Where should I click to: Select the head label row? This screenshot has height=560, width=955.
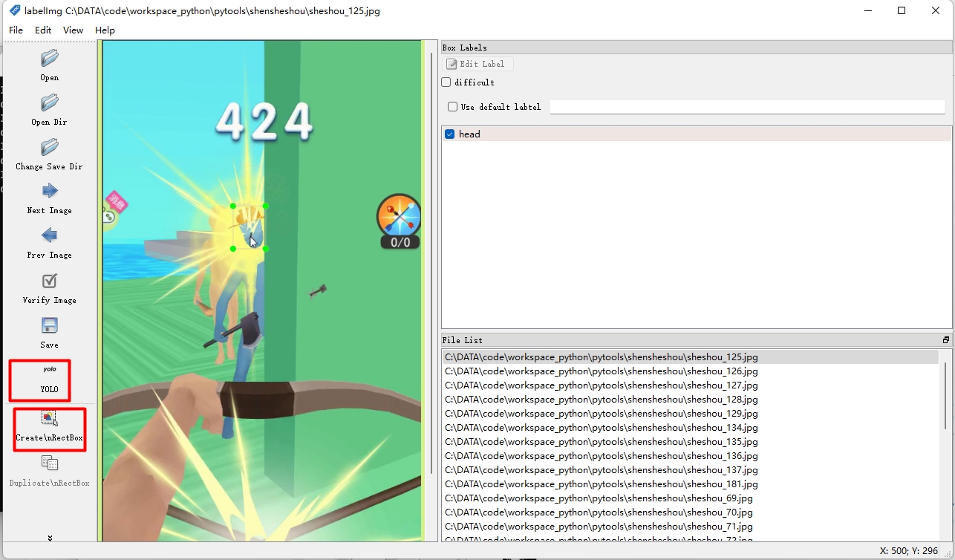coord(697,134)
